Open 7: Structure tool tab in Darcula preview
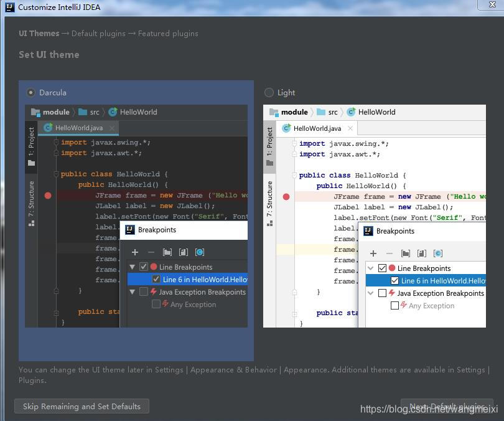This screenshot has width=504, height=421. point(31,204)
